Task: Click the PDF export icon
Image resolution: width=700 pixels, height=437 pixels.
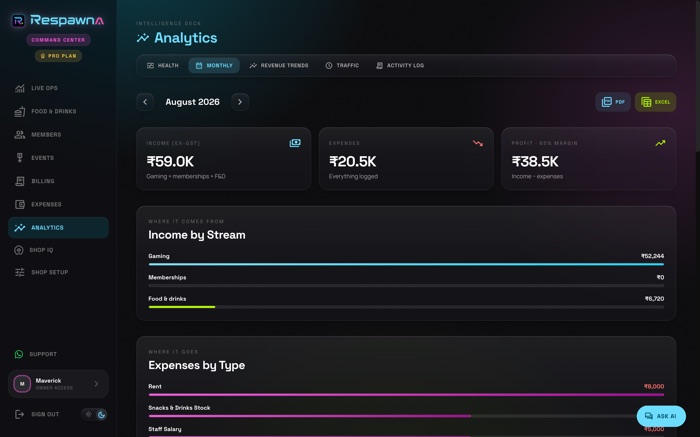Action: 607,102
